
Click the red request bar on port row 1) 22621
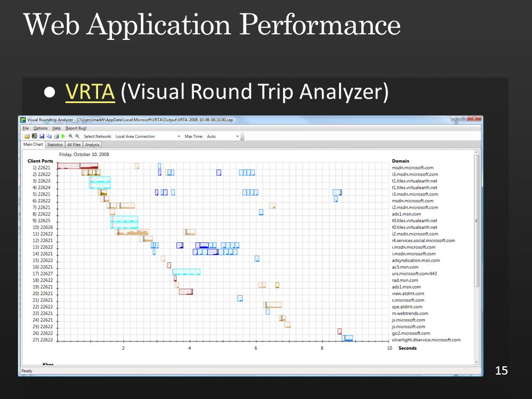point(78,166)
